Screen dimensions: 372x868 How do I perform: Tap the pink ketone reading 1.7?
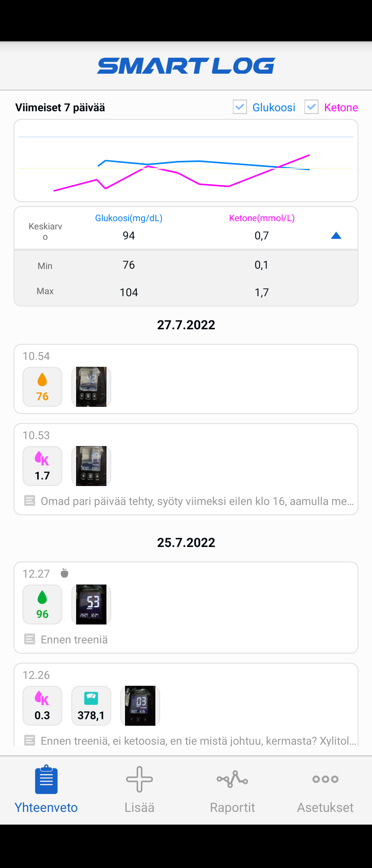pos(42,466)
